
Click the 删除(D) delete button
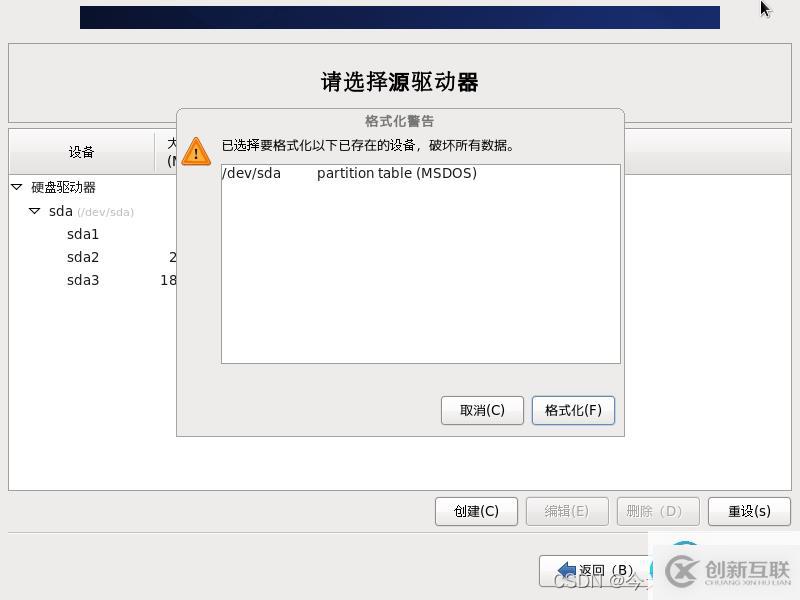(658, 511)
